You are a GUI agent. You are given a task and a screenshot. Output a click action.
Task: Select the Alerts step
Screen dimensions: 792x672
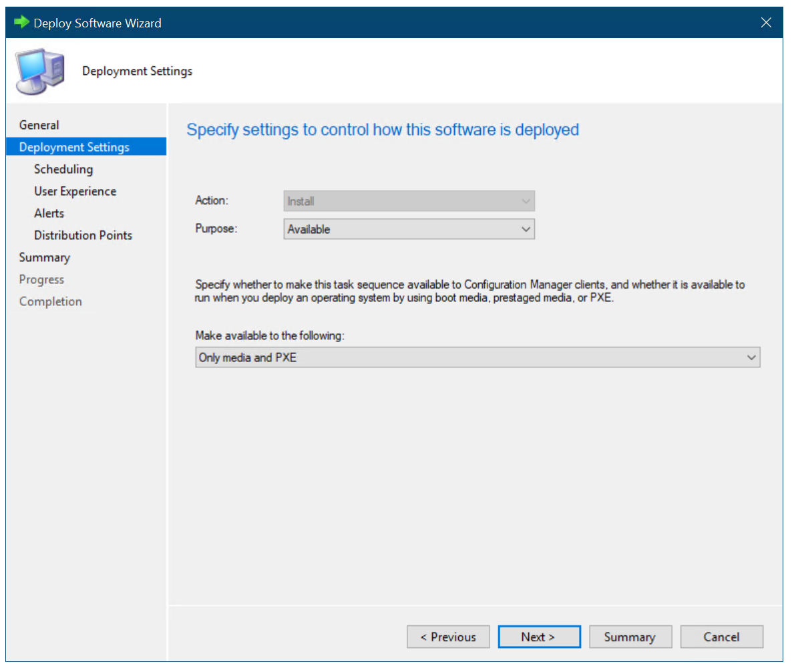49,212
